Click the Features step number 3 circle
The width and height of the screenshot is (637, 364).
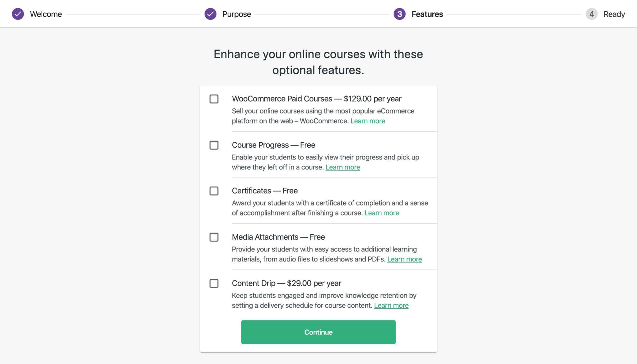tap(400, 14)
